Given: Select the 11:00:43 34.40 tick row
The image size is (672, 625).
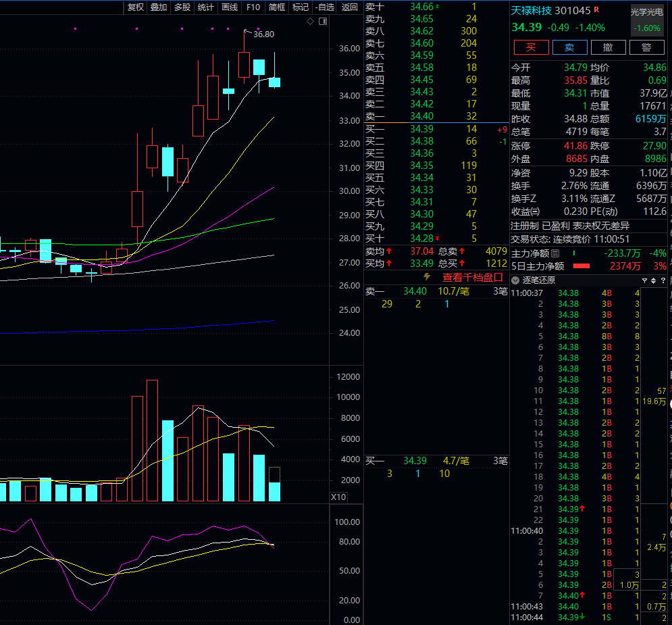Looking at the screenshot, I should pos(575,607).
